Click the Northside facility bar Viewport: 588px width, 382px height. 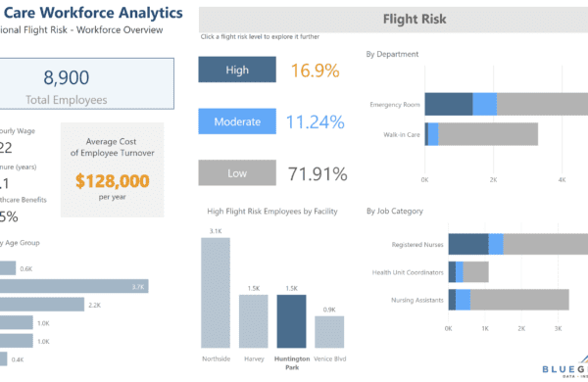pos(216,293)
